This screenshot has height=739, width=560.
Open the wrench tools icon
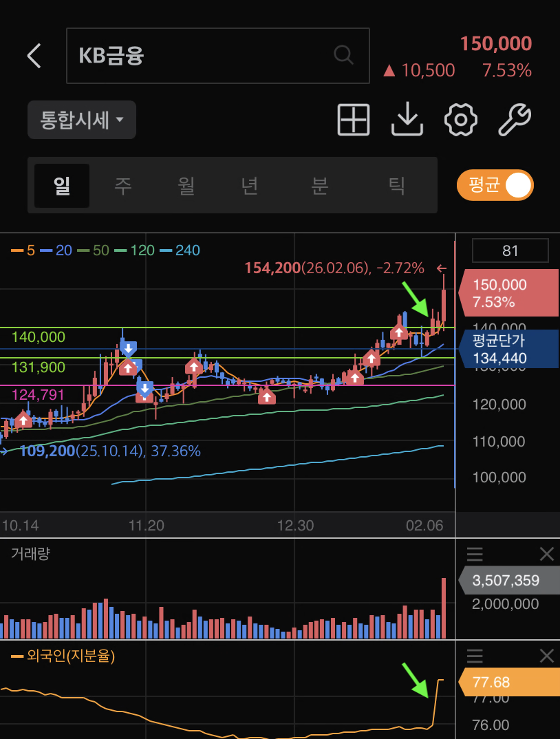(x=515, y=120)
